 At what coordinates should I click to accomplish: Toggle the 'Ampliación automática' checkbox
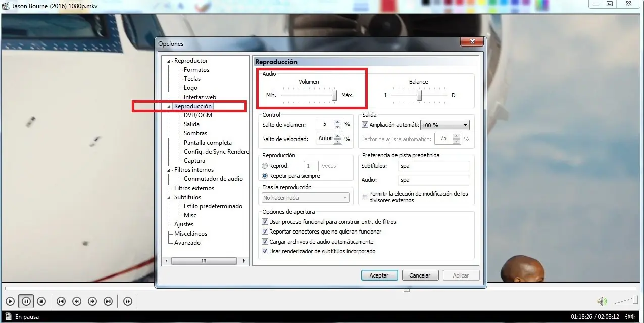pos(365,125)
